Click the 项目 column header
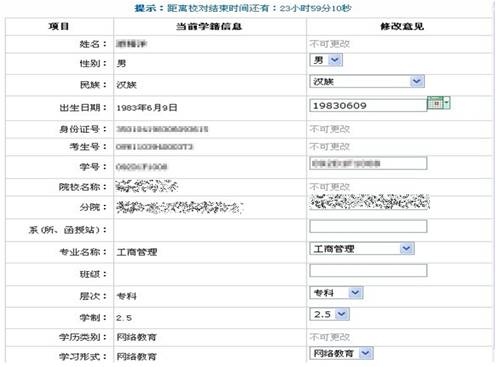This screenshot has width=496, height=367. pos(59,26)
